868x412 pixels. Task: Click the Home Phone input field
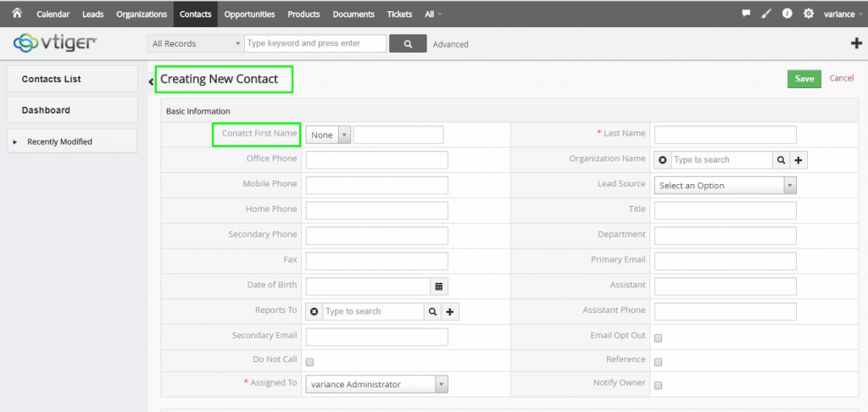[377, 210]
